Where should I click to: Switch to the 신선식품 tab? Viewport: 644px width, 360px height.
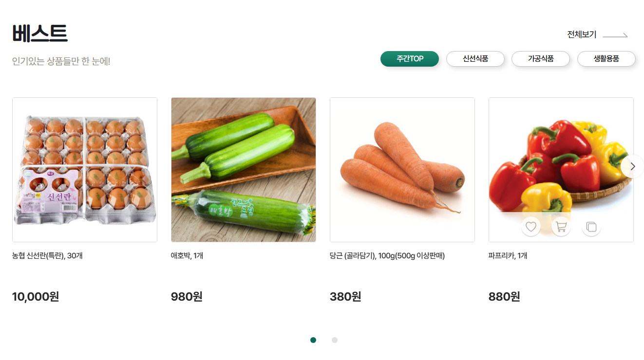click(x=475, y=59)
